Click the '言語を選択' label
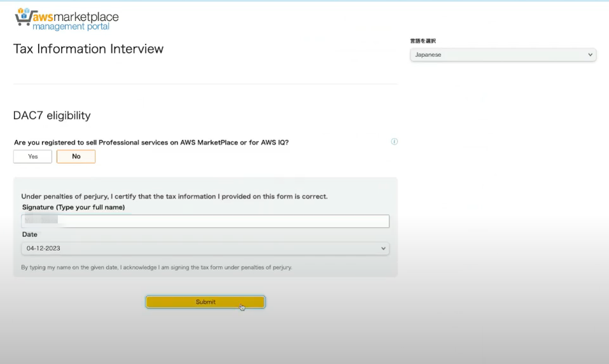609x364 pixels. point(423,41)
